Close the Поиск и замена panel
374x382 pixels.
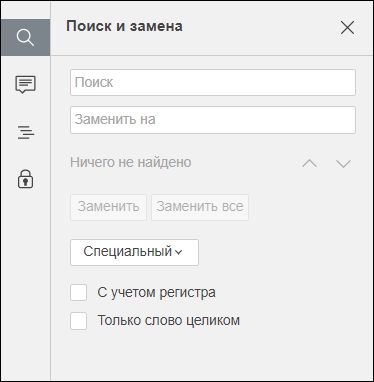[x=347, y=27]
